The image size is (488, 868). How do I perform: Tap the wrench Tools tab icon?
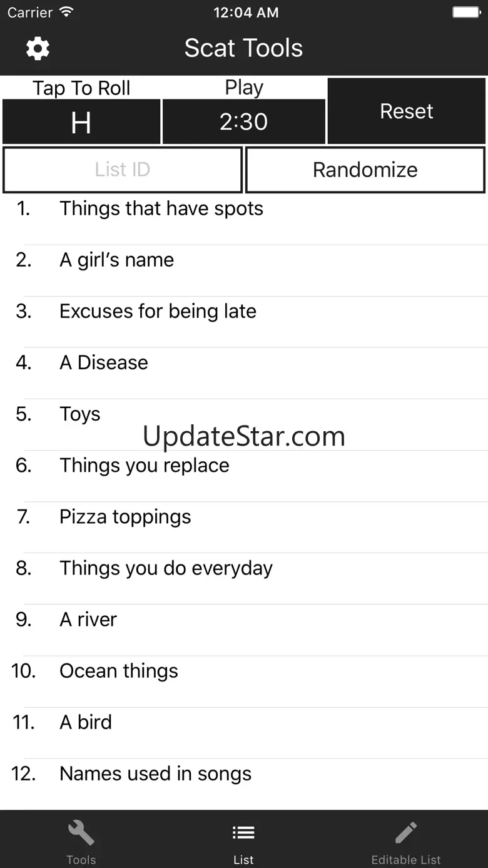[81, 834]
